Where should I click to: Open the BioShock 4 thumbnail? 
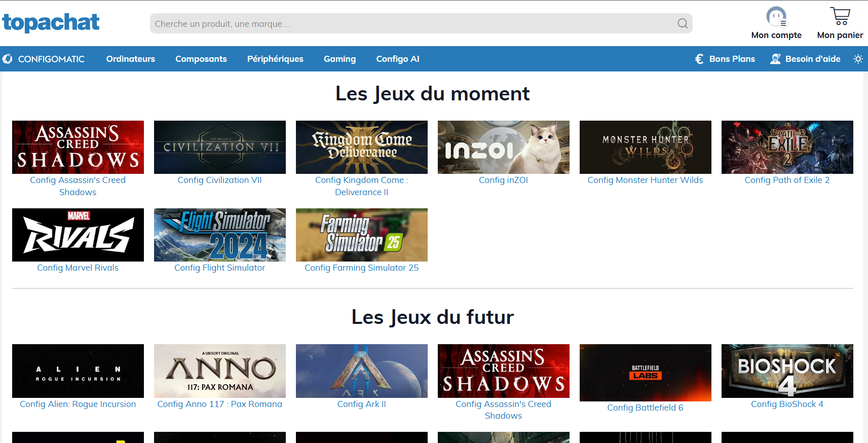click(x=787, y=371)
